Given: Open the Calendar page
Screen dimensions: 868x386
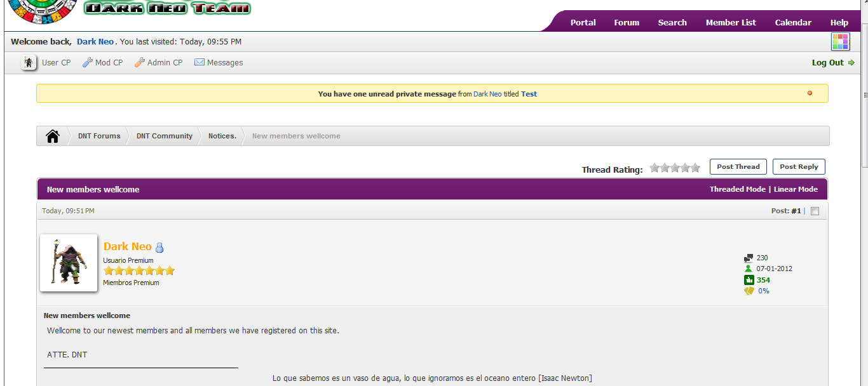Looking at the screenshot, I should [x=792, y=22].
